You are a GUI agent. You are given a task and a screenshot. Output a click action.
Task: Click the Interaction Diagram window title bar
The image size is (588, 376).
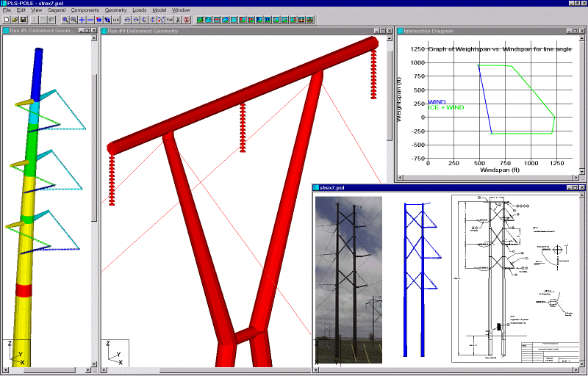click(x=481, y=31)
